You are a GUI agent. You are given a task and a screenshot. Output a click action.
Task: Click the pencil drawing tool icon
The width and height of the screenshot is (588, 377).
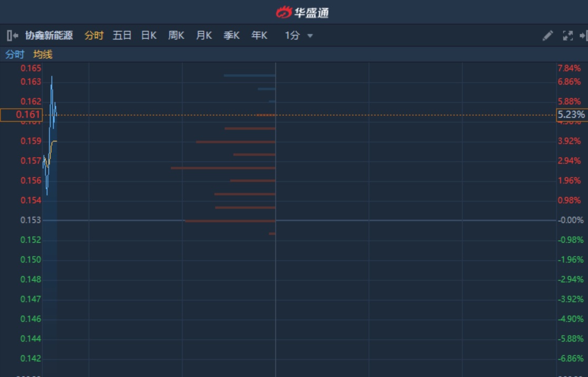tap(548, 35)
